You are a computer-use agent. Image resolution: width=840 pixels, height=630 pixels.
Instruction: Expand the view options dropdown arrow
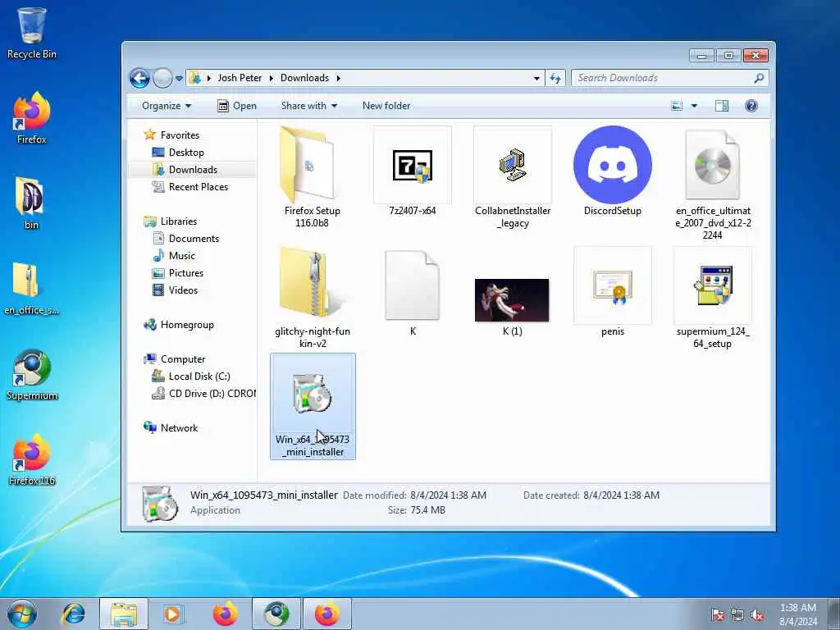[x=694, y=106]
